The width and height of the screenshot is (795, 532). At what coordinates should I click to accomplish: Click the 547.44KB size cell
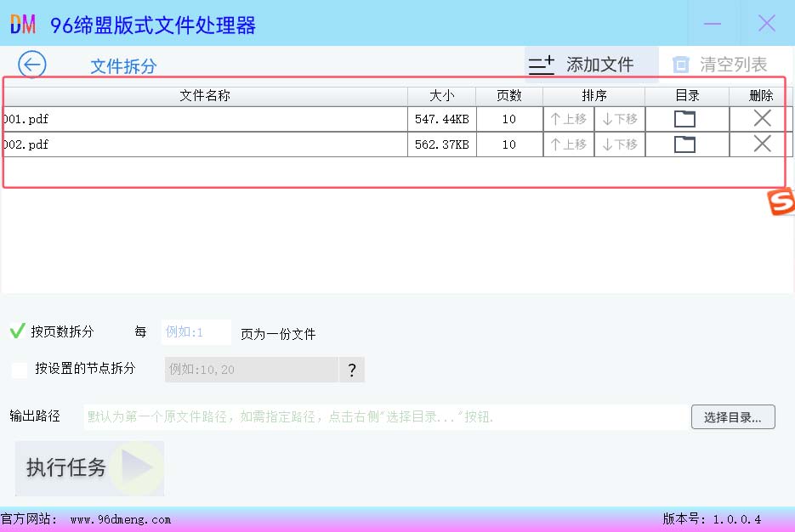(441, 119)
